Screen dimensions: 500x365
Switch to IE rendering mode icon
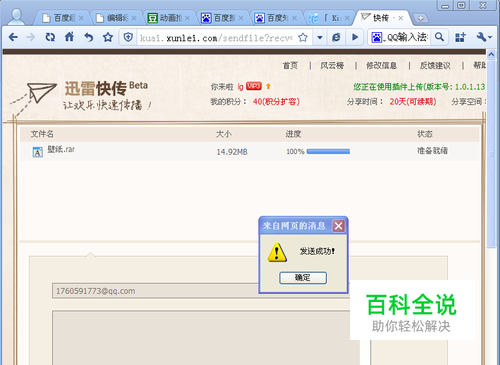click(x=336, y=37)
